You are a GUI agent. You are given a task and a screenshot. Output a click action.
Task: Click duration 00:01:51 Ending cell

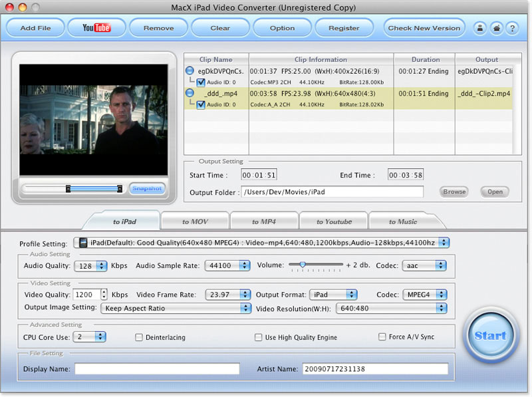[424, 94]
